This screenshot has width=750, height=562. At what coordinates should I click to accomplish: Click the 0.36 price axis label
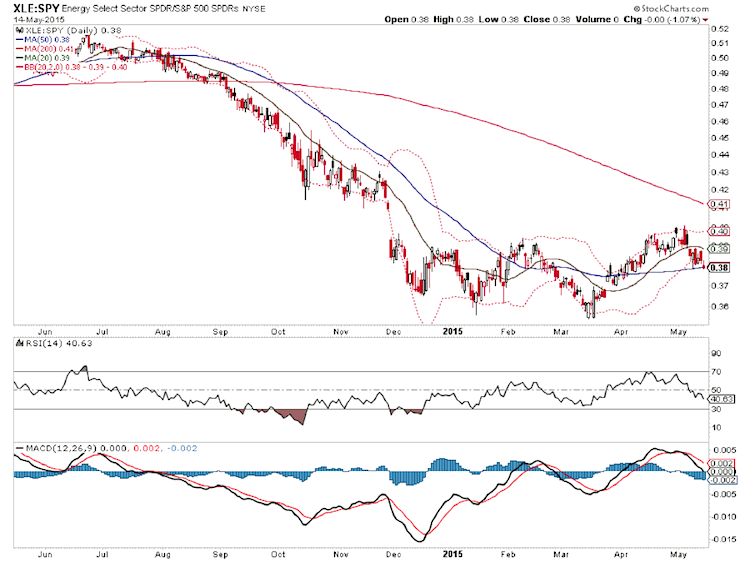click(x=719, y=307)
